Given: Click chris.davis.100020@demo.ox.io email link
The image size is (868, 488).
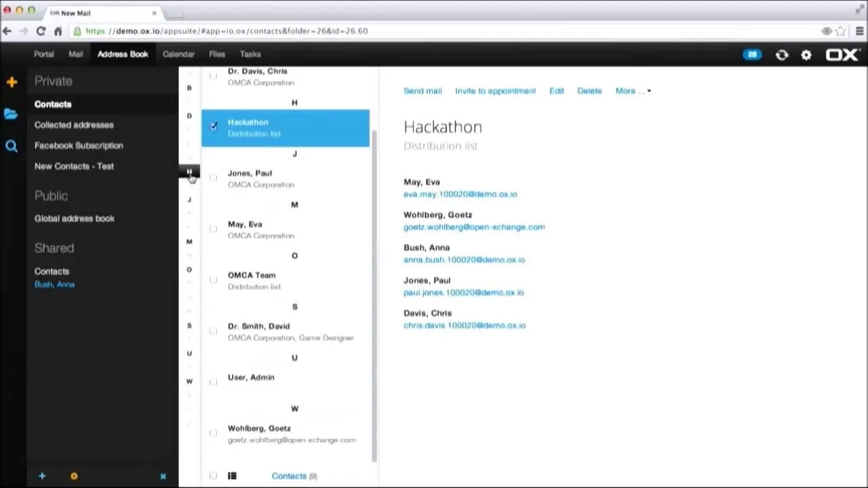Looking at the screenshot, I should (x=465, y=325).
